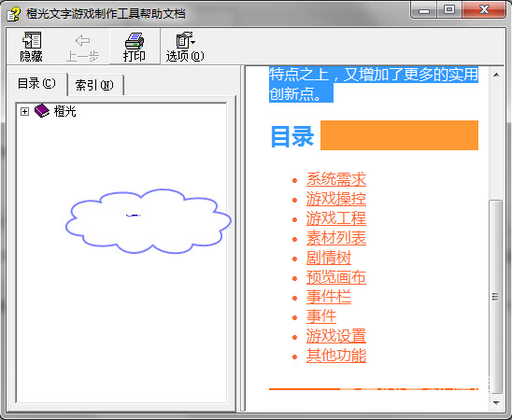
Task: Select the 橙光 tree item label
Action: pos(65,111)
